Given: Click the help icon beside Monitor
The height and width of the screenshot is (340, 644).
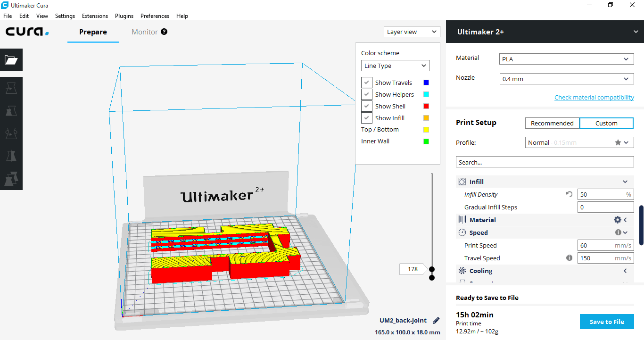Looking at the screenshot, I should pos(164,32).
